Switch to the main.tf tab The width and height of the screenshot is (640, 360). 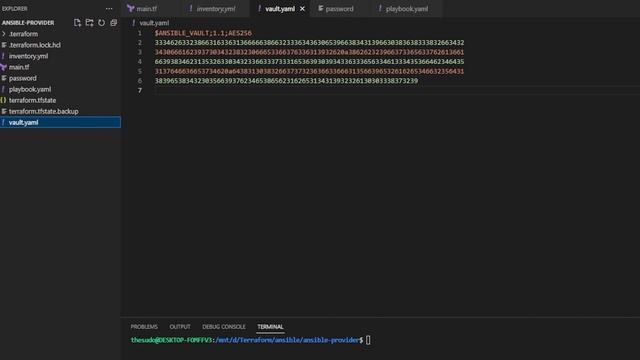[x=142, y=9]
